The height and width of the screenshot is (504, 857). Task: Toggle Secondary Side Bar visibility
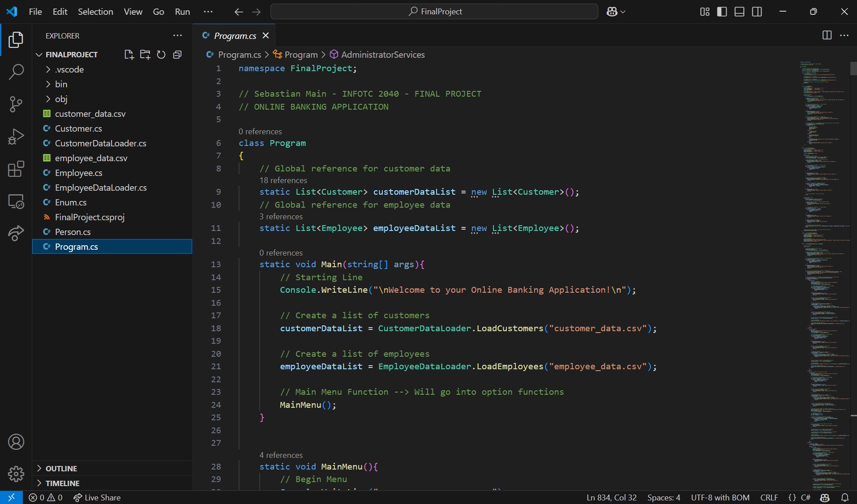[x=757, y=12]
